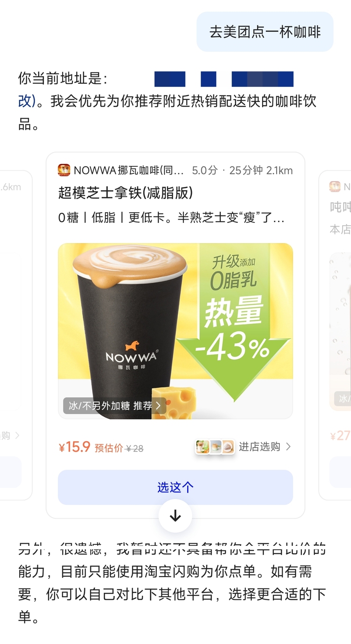Image resolution: width=351 pixels, height=644 pixels.
Task: Tap product title 超模芝士拿铁(减脂版)
Action: point(125,193)
